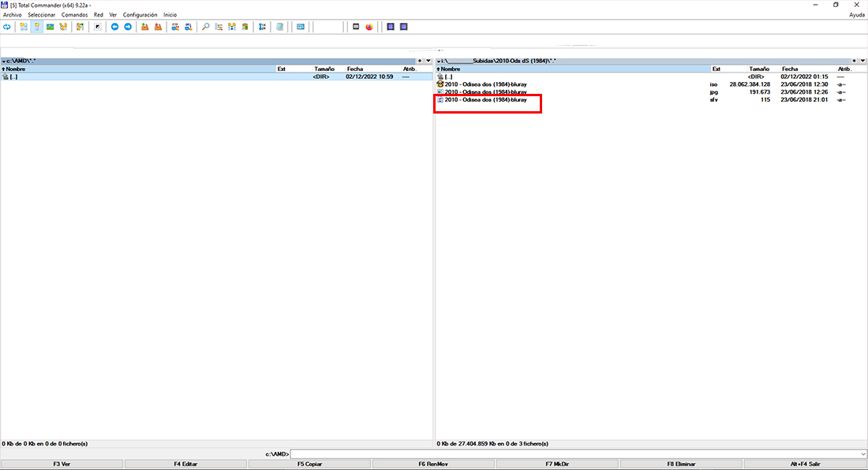868x470 pixels.
Task: Click right status 0 Kb de 27.404.859 Kb
Action: coord(492,443)
